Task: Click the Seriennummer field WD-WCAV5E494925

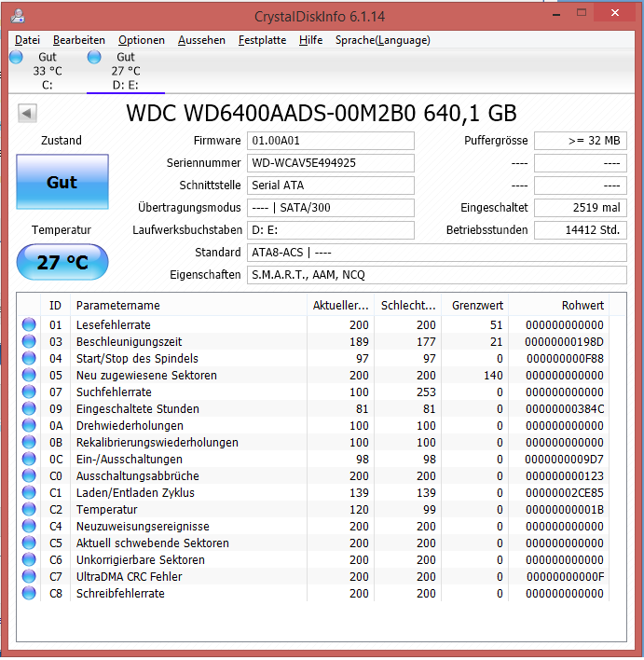Action: [331, 163]
